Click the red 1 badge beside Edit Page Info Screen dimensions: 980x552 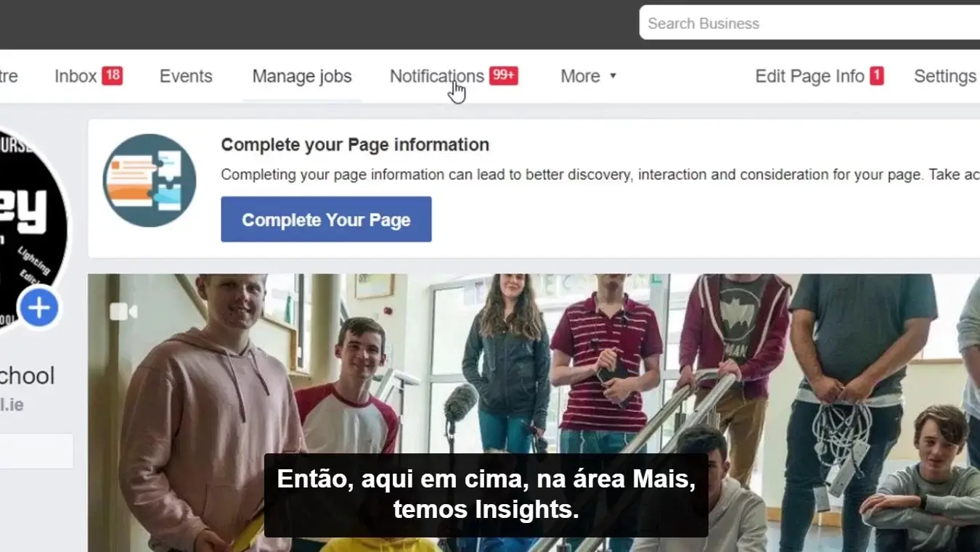click(877, 75)
